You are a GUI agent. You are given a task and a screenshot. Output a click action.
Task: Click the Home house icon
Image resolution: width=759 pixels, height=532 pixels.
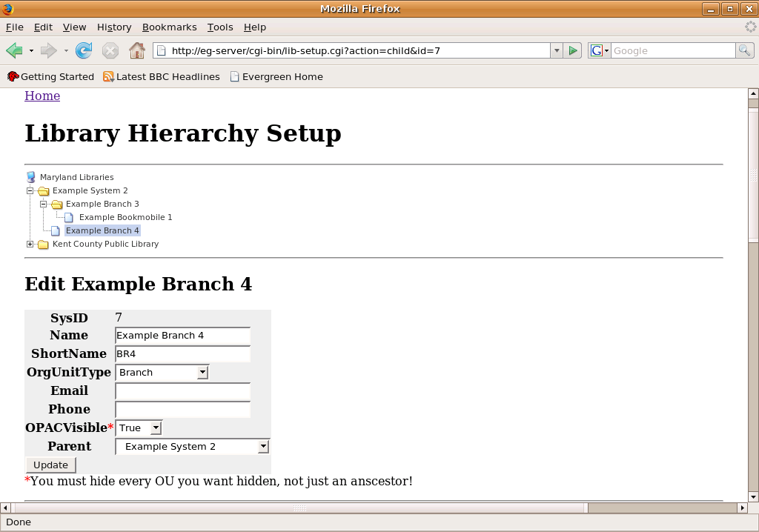pos(136,50)
